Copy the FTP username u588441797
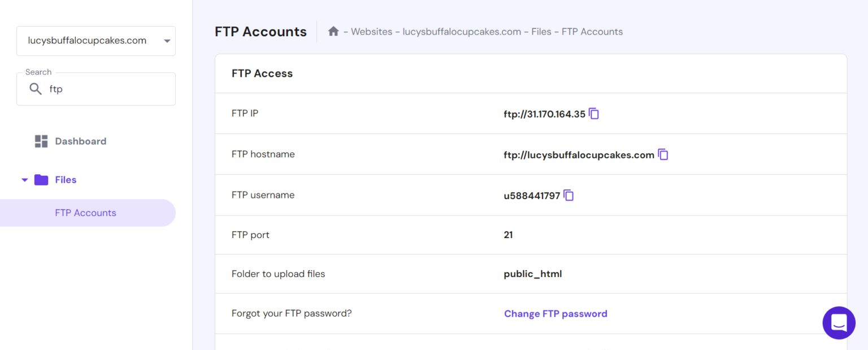 click(x=568, y=195)
